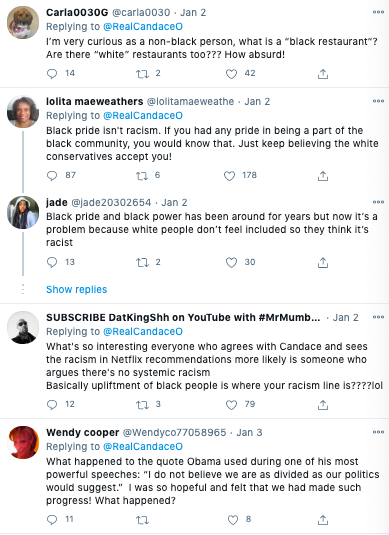Open more options menu on Carla0030G's tweet

tap(378, 12)
